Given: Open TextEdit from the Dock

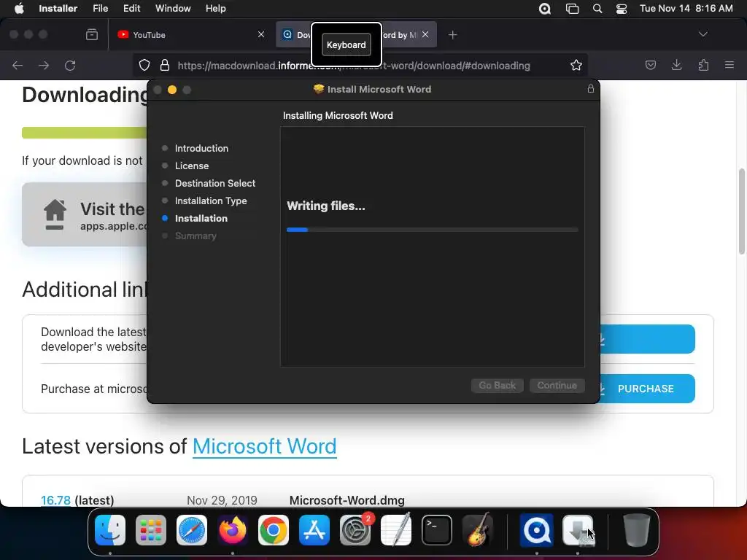Looking at the screenshot, I should [396, 530].
